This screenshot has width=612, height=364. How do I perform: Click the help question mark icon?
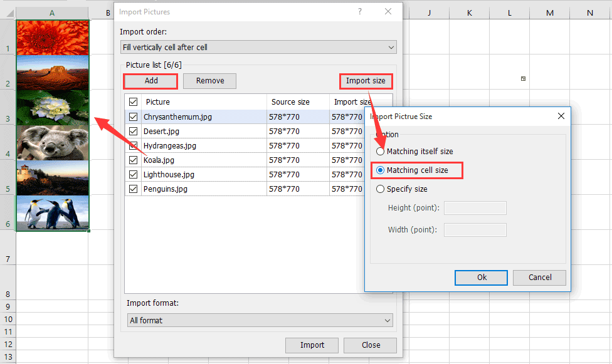pyautogui.click(x=359, y=11)
